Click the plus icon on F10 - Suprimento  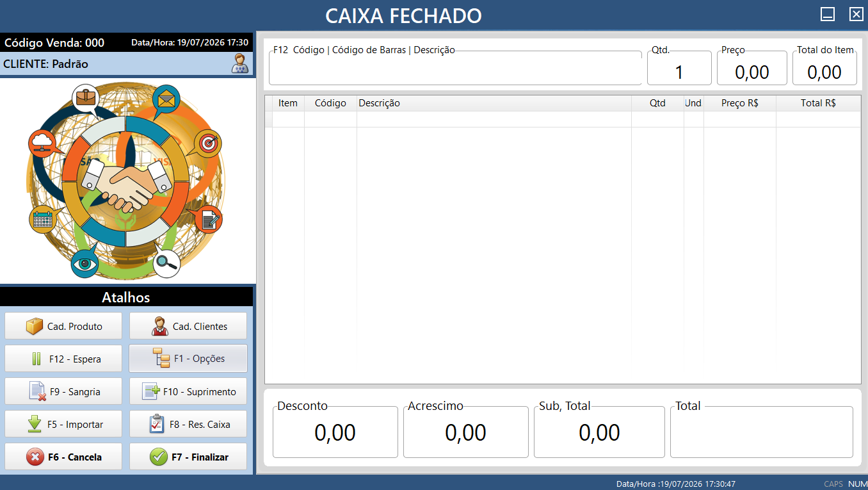150,391
